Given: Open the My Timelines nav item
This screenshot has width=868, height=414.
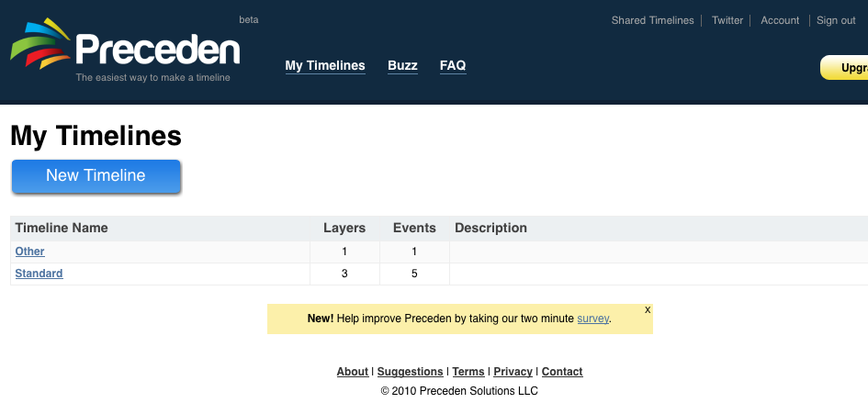Looking at the screenshot, I should pos(325,66).
